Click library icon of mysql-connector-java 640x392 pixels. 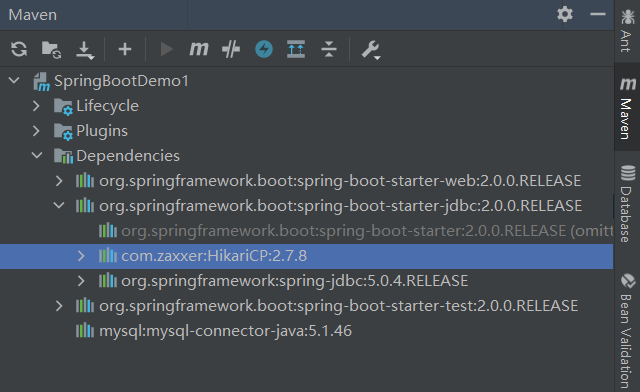tap(85, 331)
